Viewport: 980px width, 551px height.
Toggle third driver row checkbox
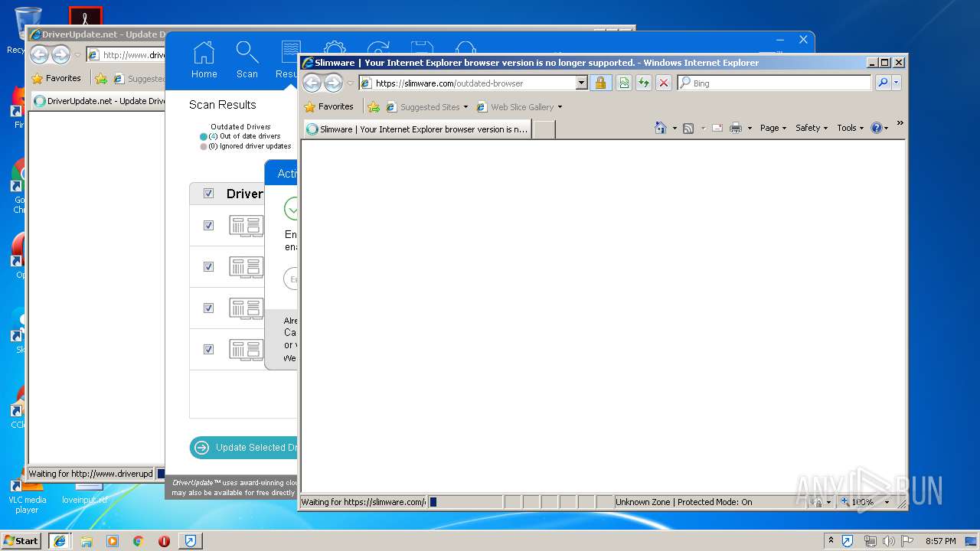208,308
